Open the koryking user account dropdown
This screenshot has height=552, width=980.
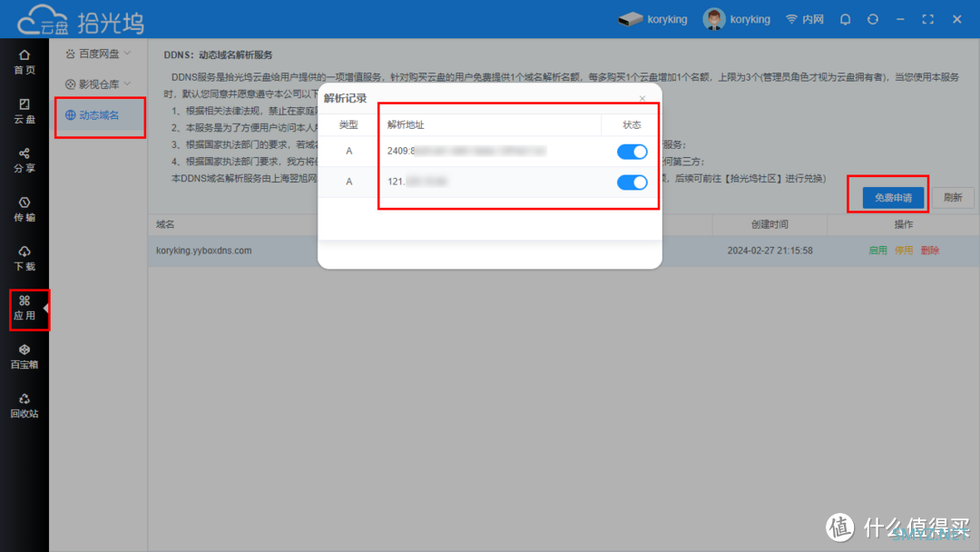point(739,19)
